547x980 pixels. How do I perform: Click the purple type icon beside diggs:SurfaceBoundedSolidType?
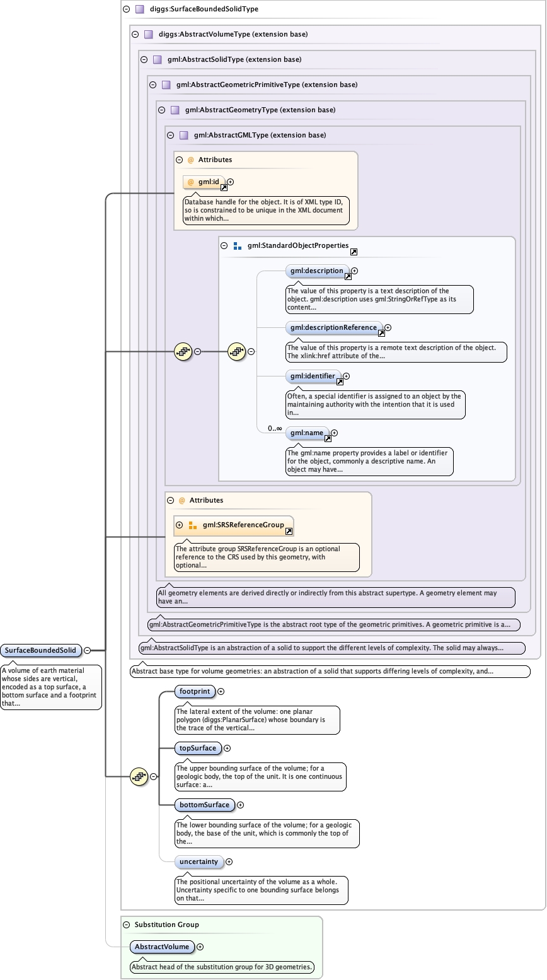pyautogui.click(x=140, y=9)
